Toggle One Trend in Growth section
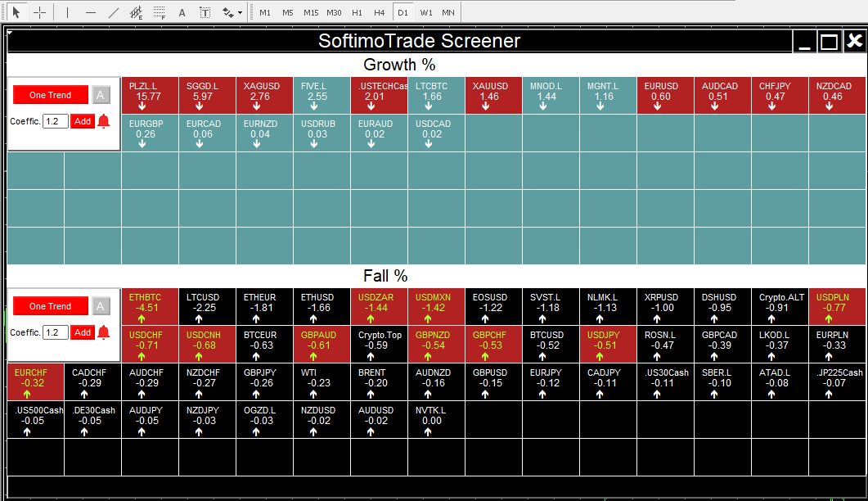868x501 pixels. coord(51,95)
